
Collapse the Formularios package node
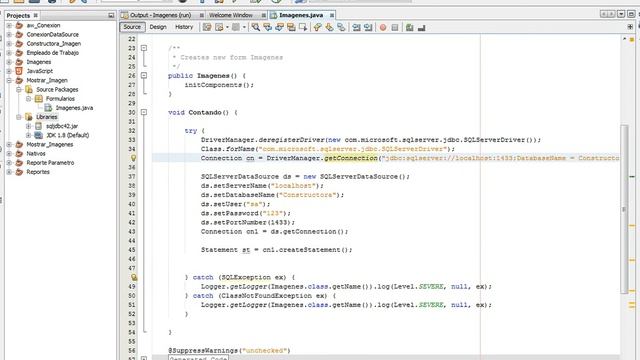(29, 99)
